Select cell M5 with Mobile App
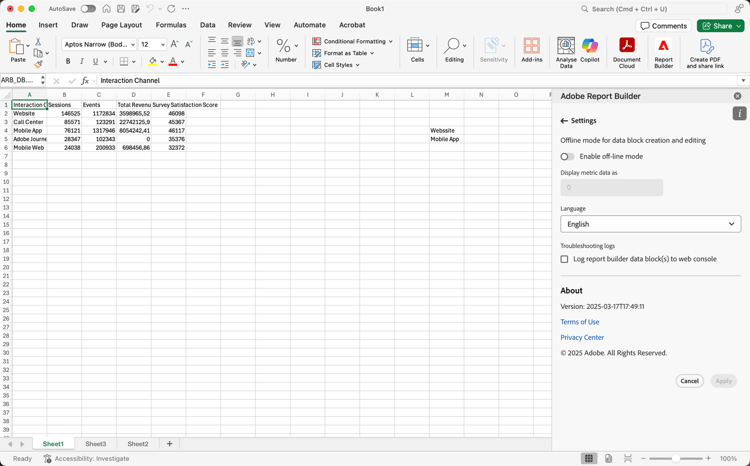Viewport: 750px width, 466px height. tap(446, 139)
